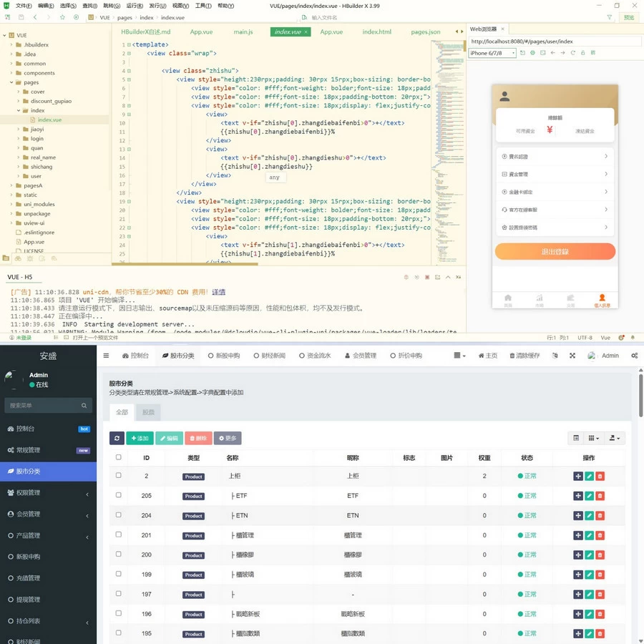Click the red delete icon for row 204

pos(600,515)
